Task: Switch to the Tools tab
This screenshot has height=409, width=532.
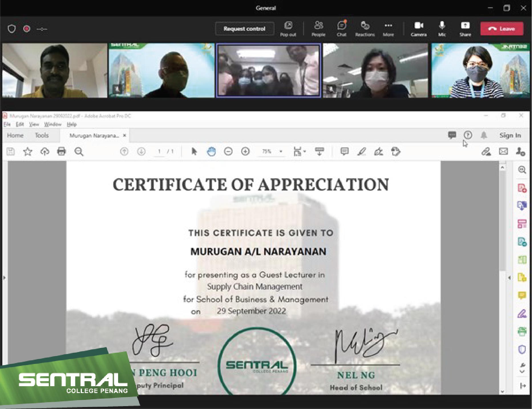Action: [42, 135]
